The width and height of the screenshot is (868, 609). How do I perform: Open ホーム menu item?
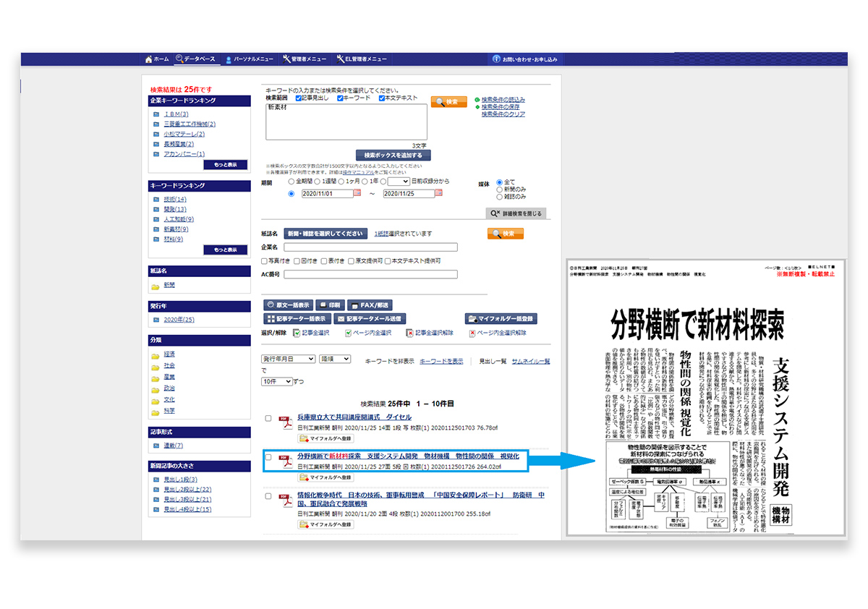click(x=157, y=59)
